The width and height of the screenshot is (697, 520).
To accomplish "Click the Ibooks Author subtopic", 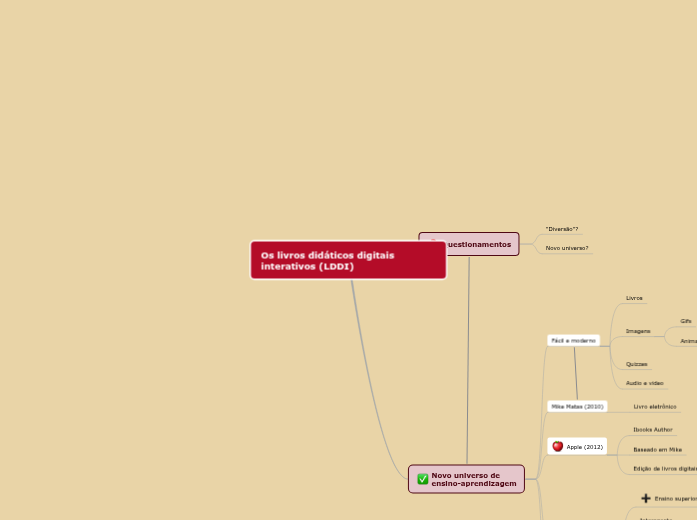I will pyautogui.click(x=653, y=429).
